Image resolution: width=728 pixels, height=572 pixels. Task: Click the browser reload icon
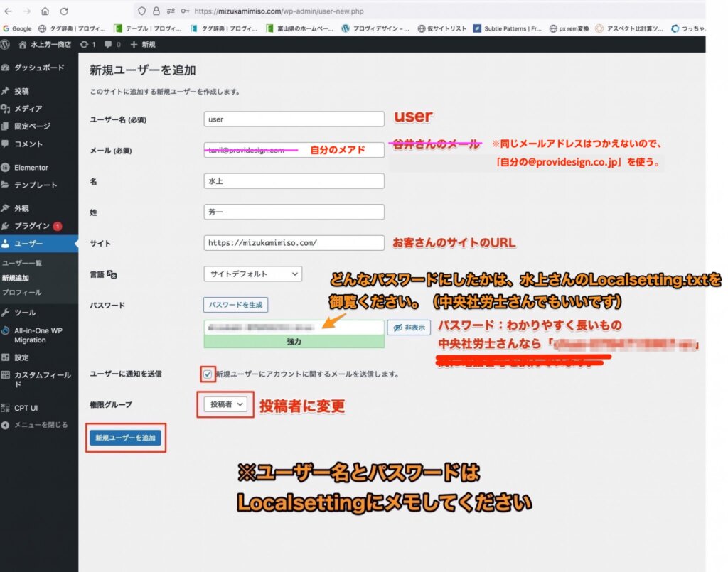tap(64, 11)
